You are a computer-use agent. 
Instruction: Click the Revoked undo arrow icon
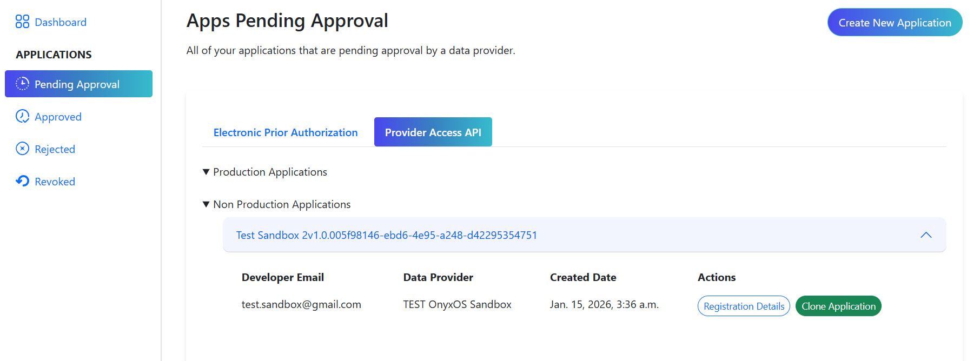22,181
